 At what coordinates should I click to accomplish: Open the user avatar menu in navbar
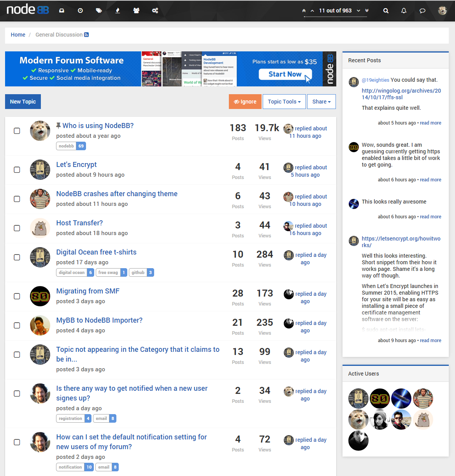442,11
